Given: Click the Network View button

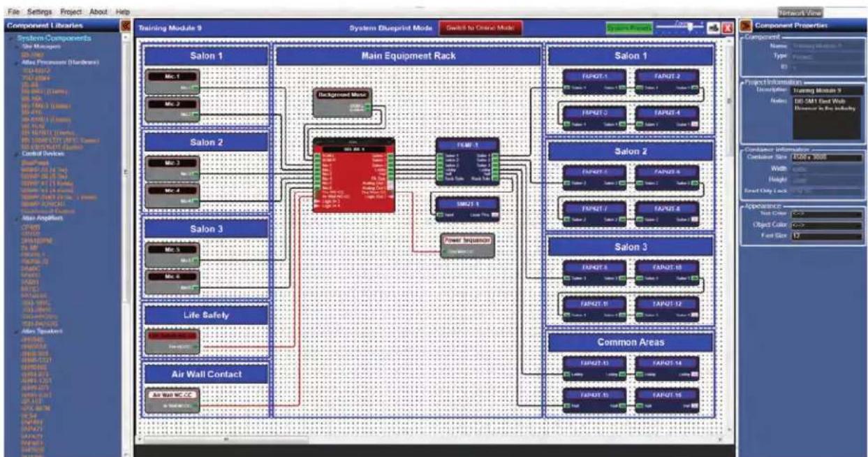Looking at the screenshot, I should [x=802, y=13].
